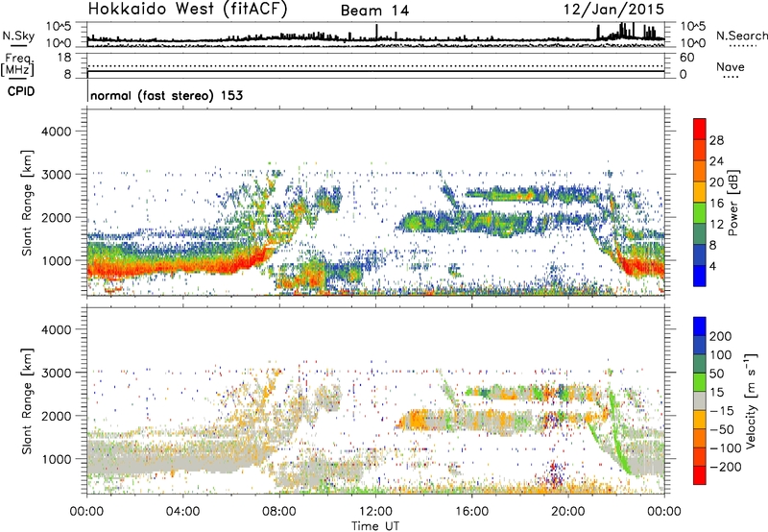
Task: Click the blue top of Velocity colorbar
Action: pos(700,326)
